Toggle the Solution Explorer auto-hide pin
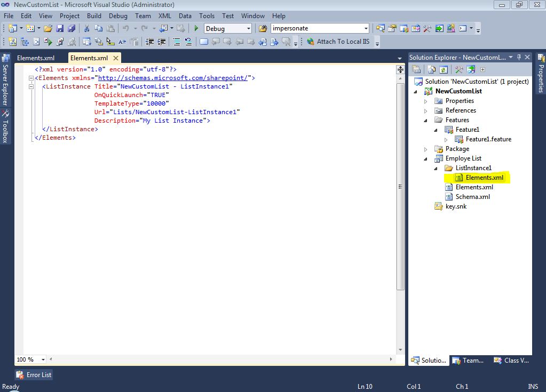The image size is (546, 392). tap(519, 57)
